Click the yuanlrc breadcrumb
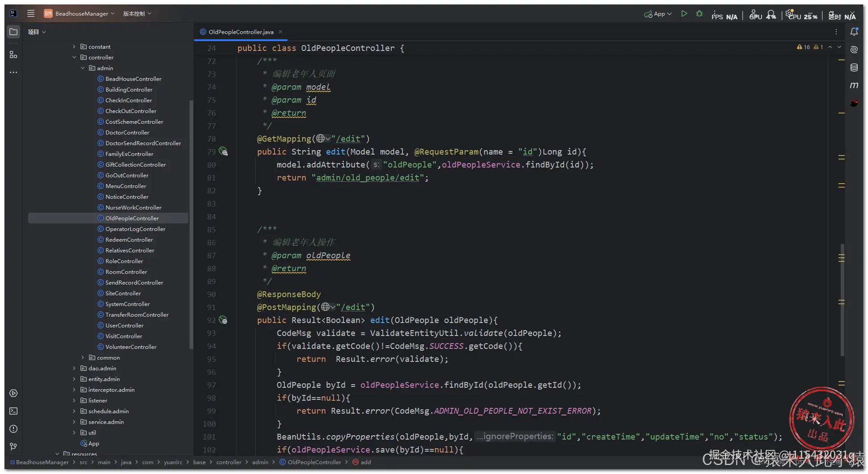Image resolution: width=868 pixels, height=474 pixels. point(173,462)
